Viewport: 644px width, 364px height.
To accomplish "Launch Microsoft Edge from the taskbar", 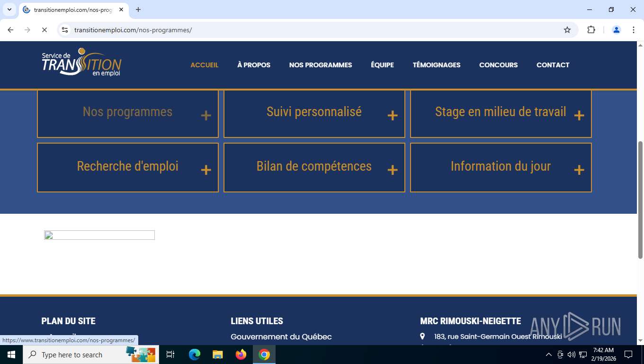I will pos(194,355).
